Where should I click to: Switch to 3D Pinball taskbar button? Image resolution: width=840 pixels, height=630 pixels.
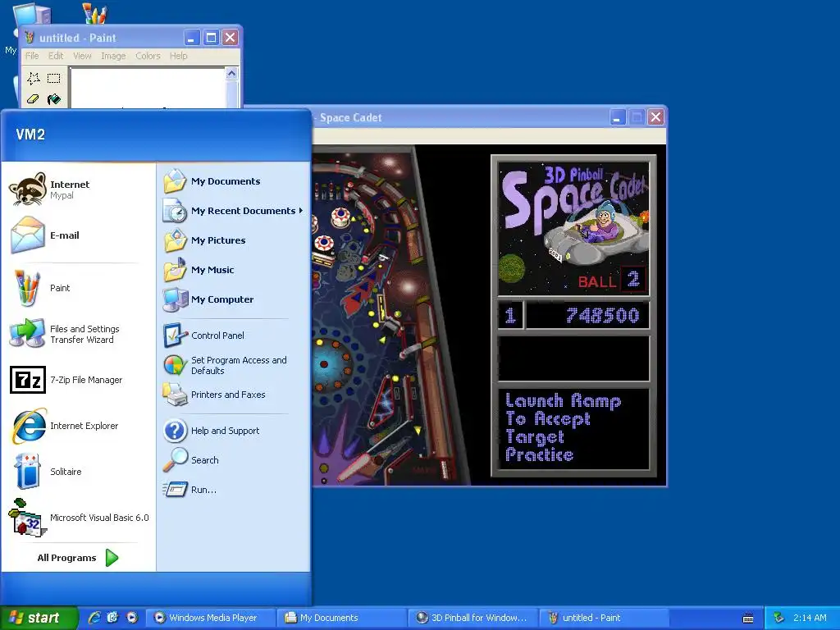(473, 618)
